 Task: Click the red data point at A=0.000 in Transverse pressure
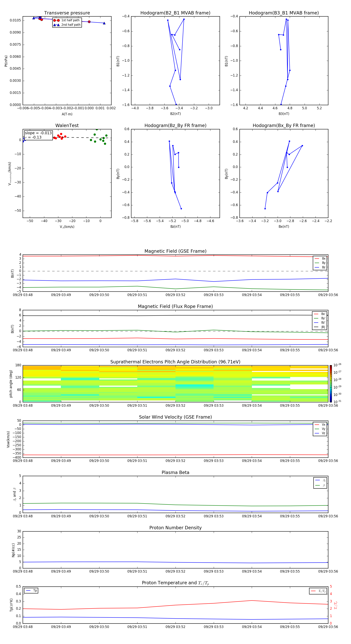(89, 22)
